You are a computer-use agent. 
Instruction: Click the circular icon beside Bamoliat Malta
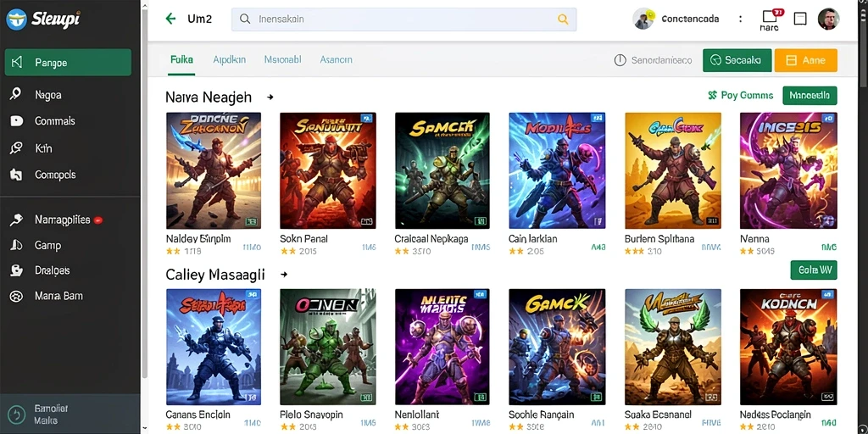tap(17, 414)
